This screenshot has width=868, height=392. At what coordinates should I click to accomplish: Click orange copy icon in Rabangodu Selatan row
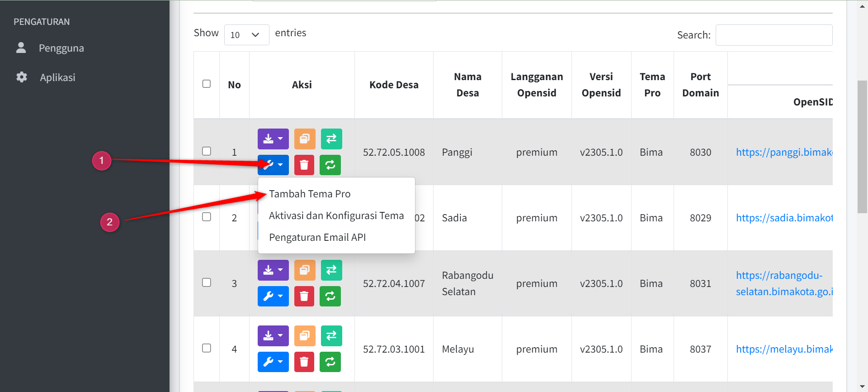[305, 270]
